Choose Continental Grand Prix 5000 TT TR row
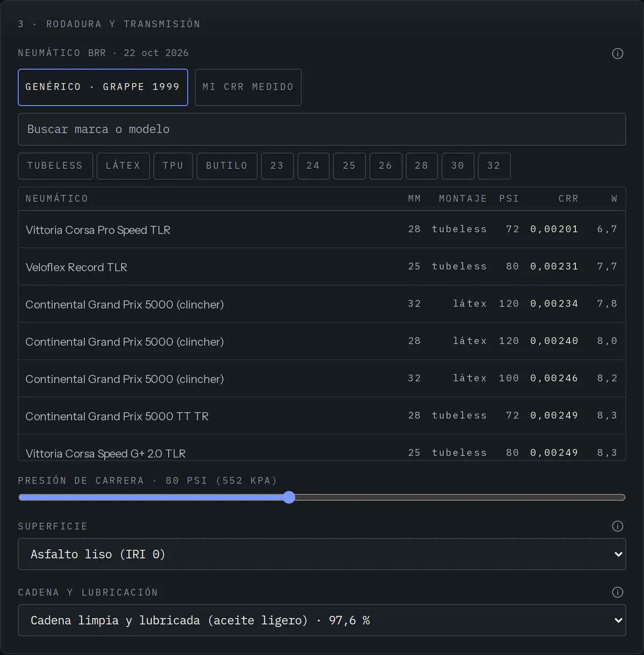 click(322, 416)
